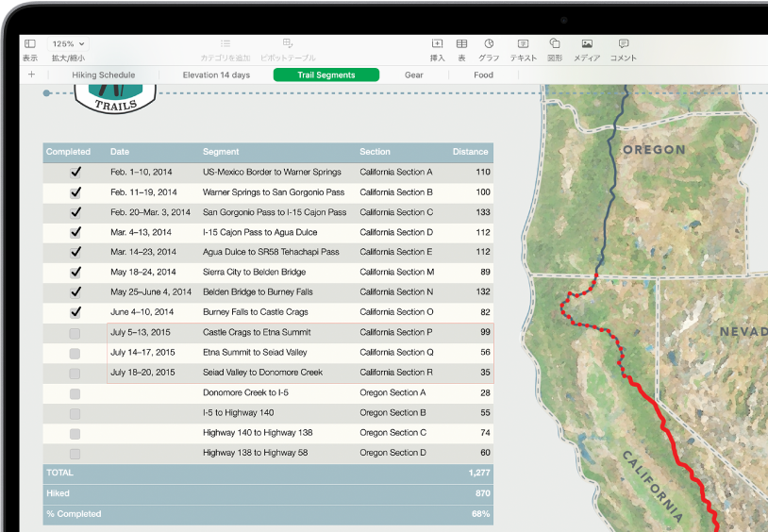Viewport: 768px width, 532px height.
Task: Open the Chart (グラフ) icon menu
Action: 489,44
